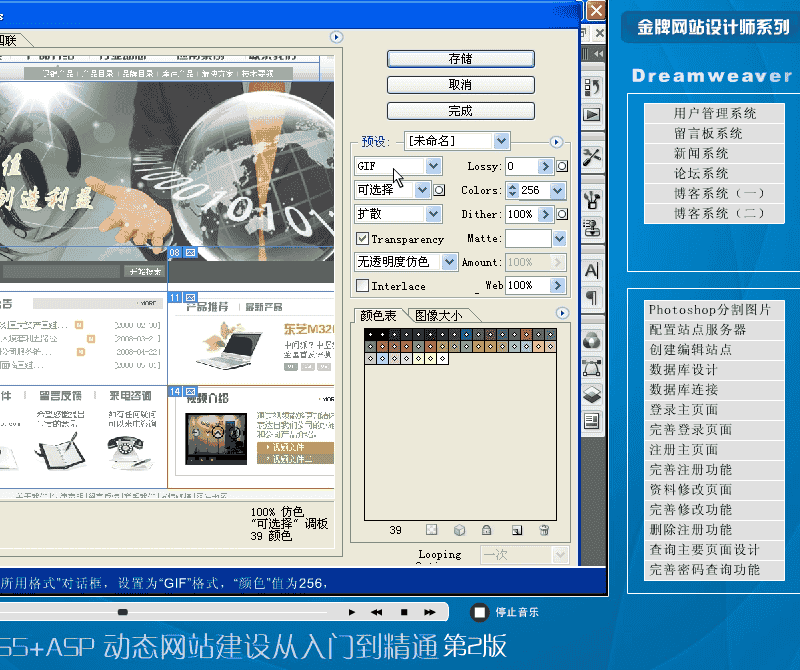
Task: Click the 取消 cancel button
Action: [460, 85]
